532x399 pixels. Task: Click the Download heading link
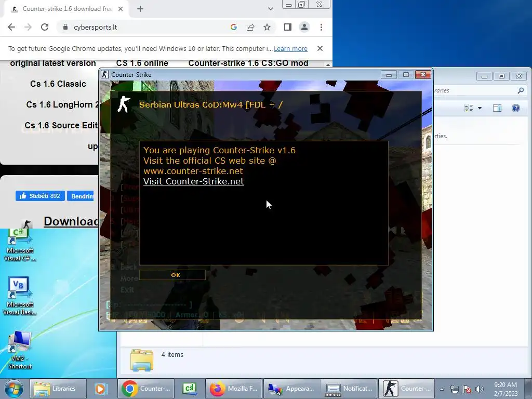pyautogui.click(x=71, y=221)
